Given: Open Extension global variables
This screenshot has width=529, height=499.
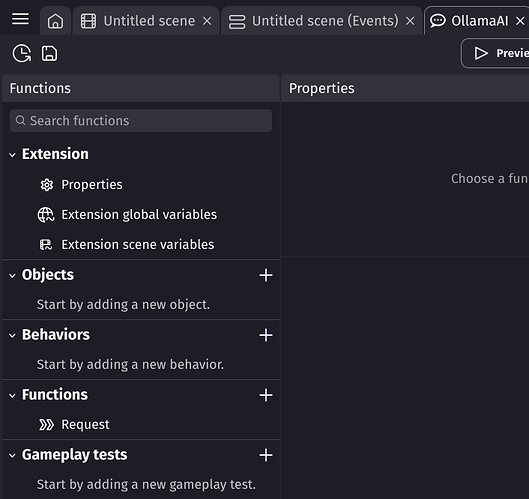Looking at the screenshot, I should 127,215.
